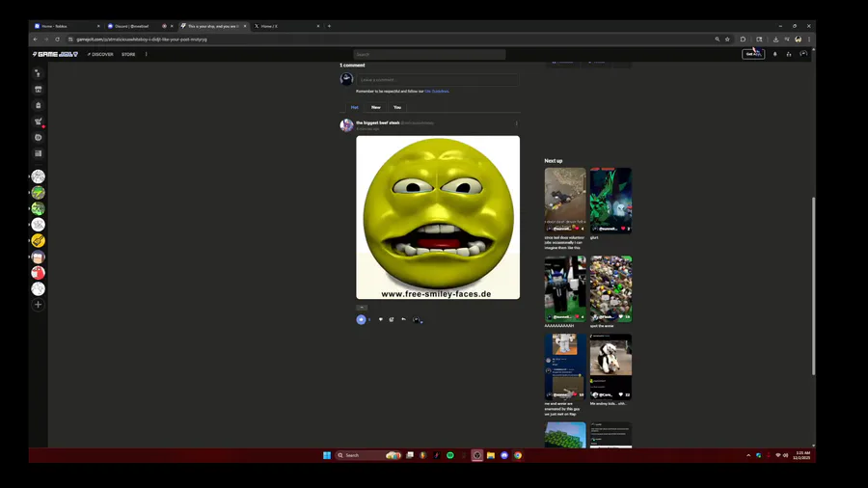Viewport: 868px width, 488px height.
Task: Open commenter 'the biggest beef steak' profile
Action: point(378,122)
